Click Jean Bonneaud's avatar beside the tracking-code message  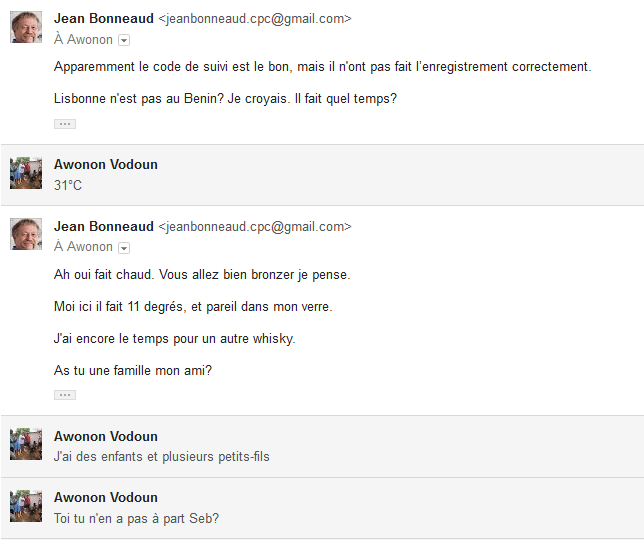point(26,27)
